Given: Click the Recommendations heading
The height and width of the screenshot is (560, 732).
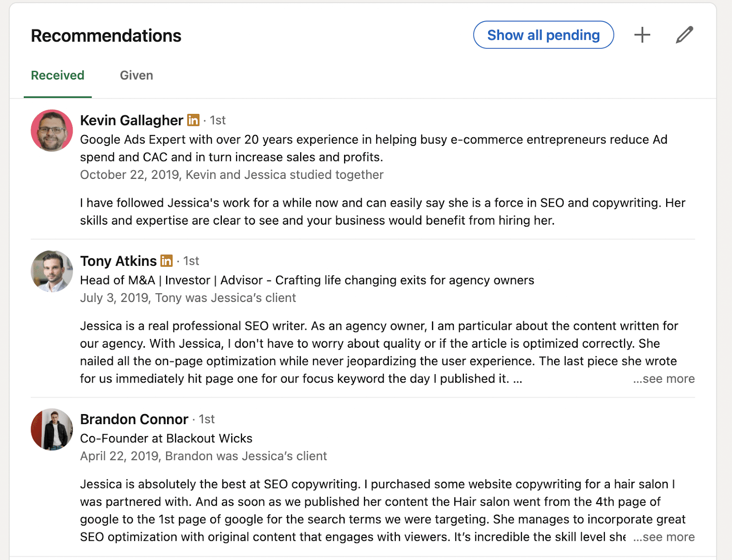Looking at the screenshot, I should pos(105,35).
